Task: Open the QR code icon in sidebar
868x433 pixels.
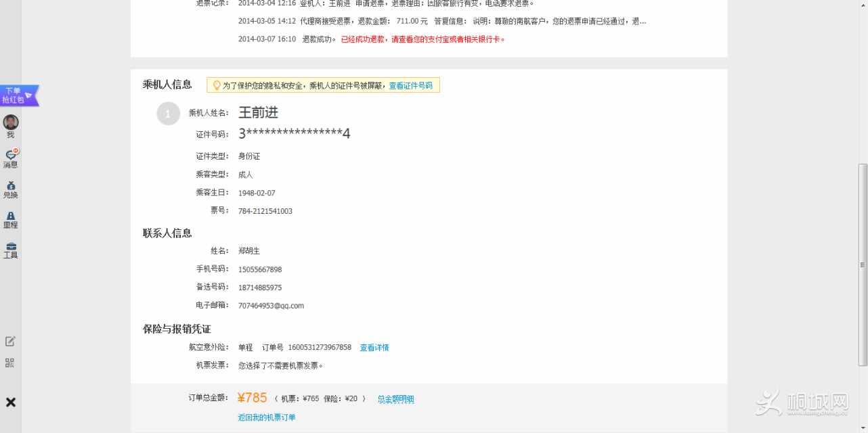Action: (10, 363)
